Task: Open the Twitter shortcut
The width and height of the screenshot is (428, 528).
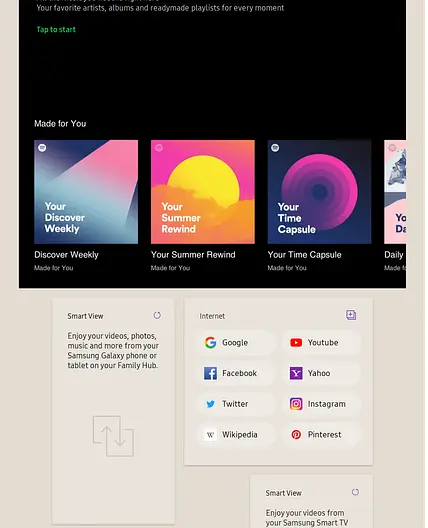Action: (236, 404)
